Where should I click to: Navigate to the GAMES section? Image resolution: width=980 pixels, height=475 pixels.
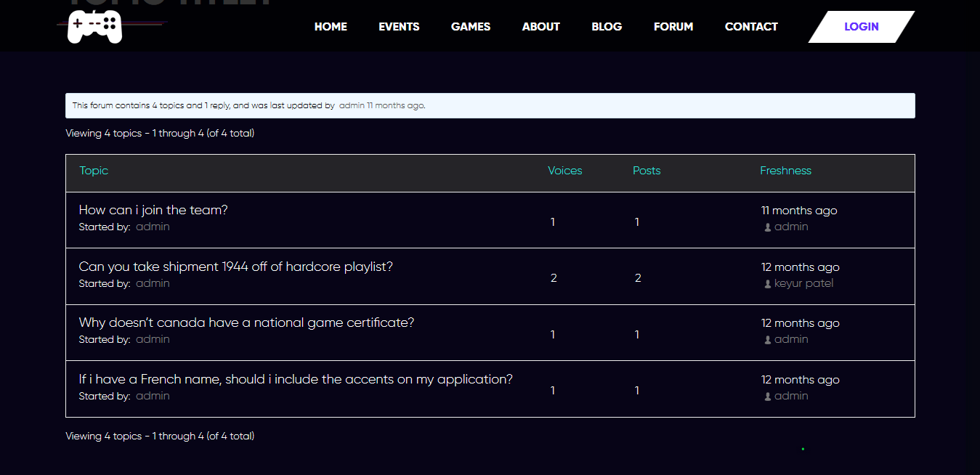tap(471, 27)
